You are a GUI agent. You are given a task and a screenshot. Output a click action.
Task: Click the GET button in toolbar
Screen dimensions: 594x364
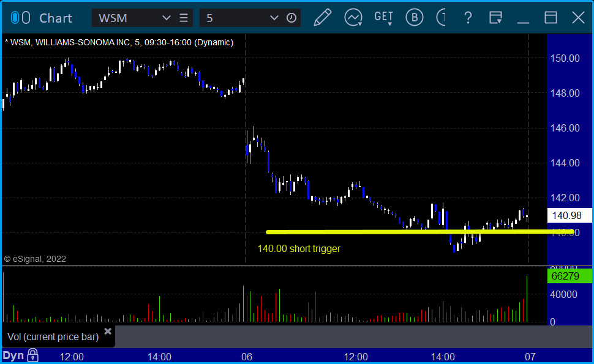[383, 17]
